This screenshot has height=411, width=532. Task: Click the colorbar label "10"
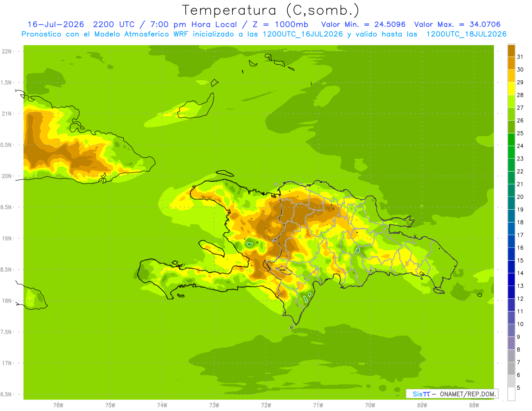tap(520, 324)
